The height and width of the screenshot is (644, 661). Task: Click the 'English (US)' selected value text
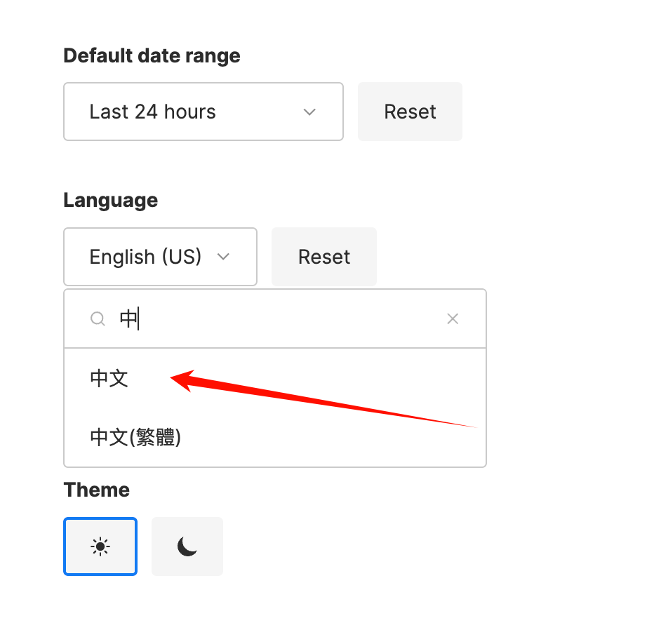pyautogui.click(x=145, y=257)
